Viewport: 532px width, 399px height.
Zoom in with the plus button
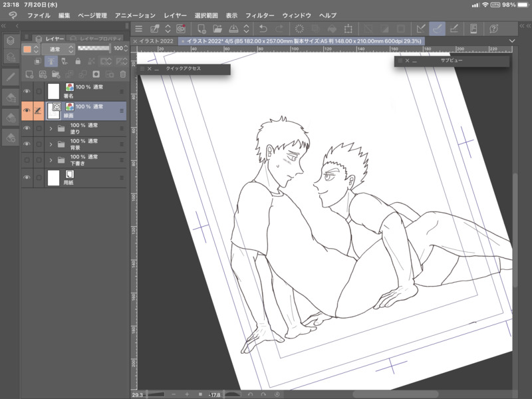tap(187, 394)
